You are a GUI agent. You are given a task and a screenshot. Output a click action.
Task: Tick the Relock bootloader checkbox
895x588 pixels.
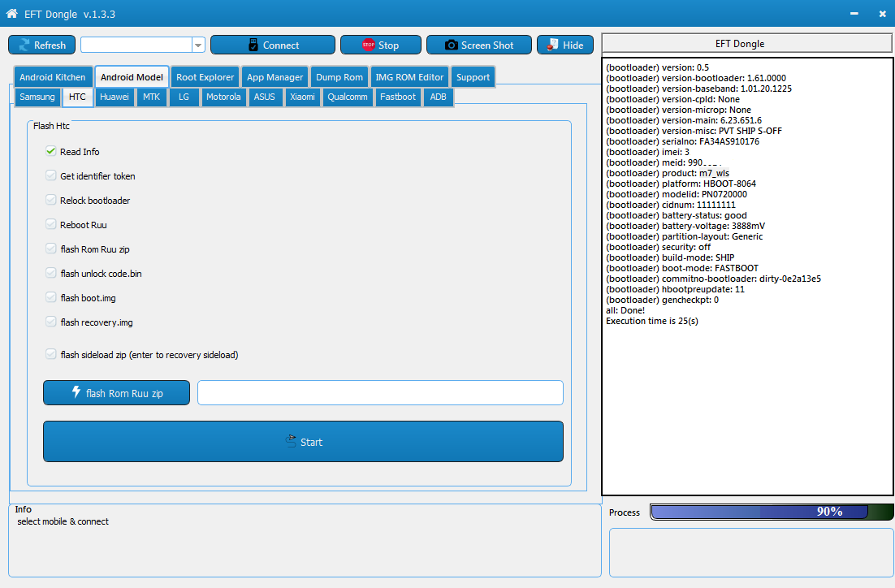point(51,201)
